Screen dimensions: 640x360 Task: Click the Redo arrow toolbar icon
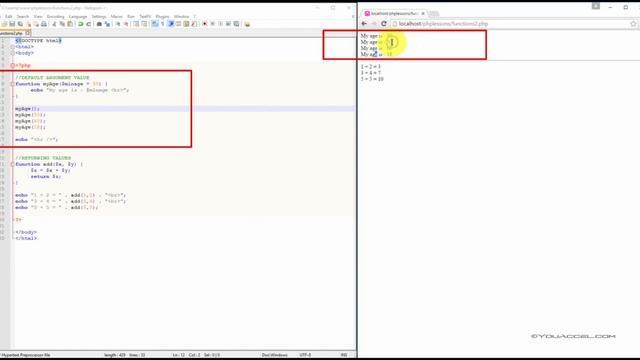[x=89, y=24]
